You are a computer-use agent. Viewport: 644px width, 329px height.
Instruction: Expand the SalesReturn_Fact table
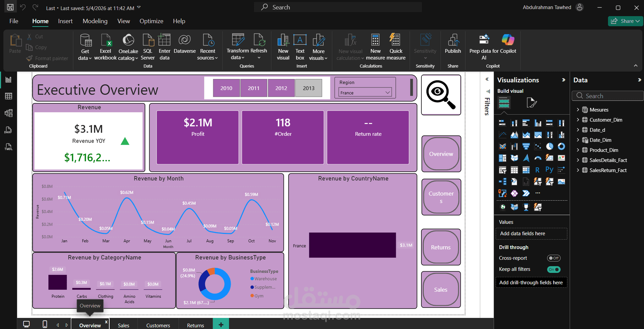pyautogui.click(x=578, y=170)
